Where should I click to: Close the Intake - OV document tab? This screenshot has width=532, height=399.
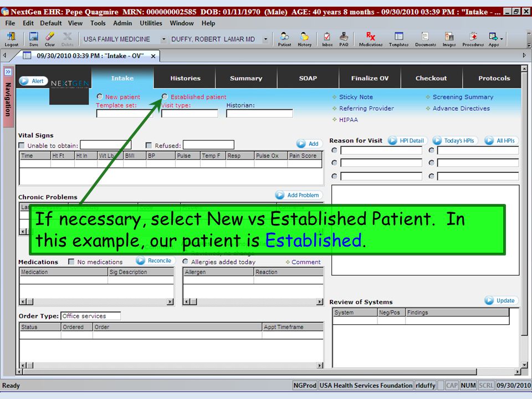click(154, 56)
